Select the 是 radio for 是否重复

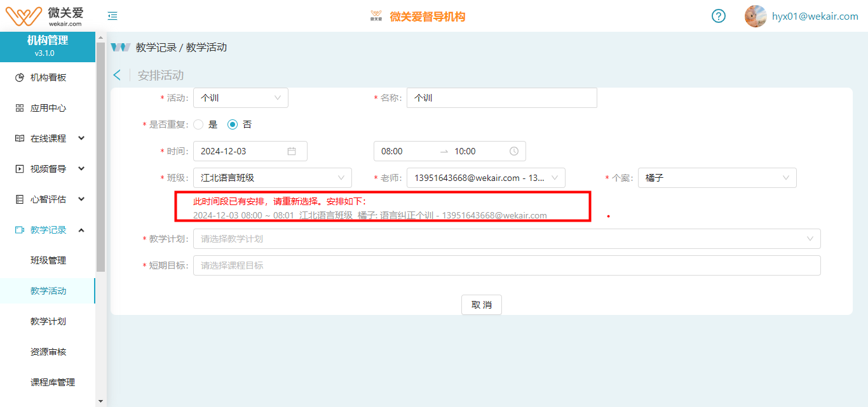coord(198,124)
